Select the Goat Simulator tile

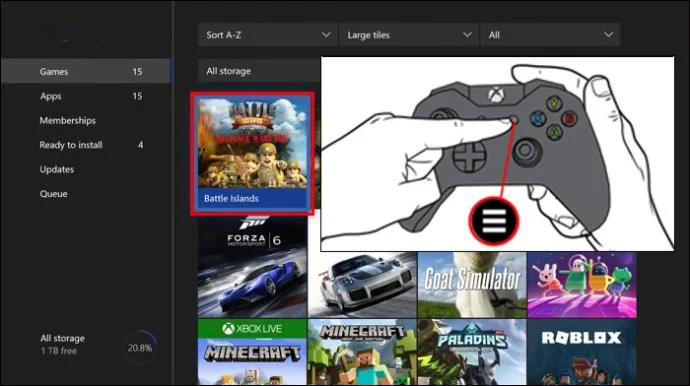point(472,285)
